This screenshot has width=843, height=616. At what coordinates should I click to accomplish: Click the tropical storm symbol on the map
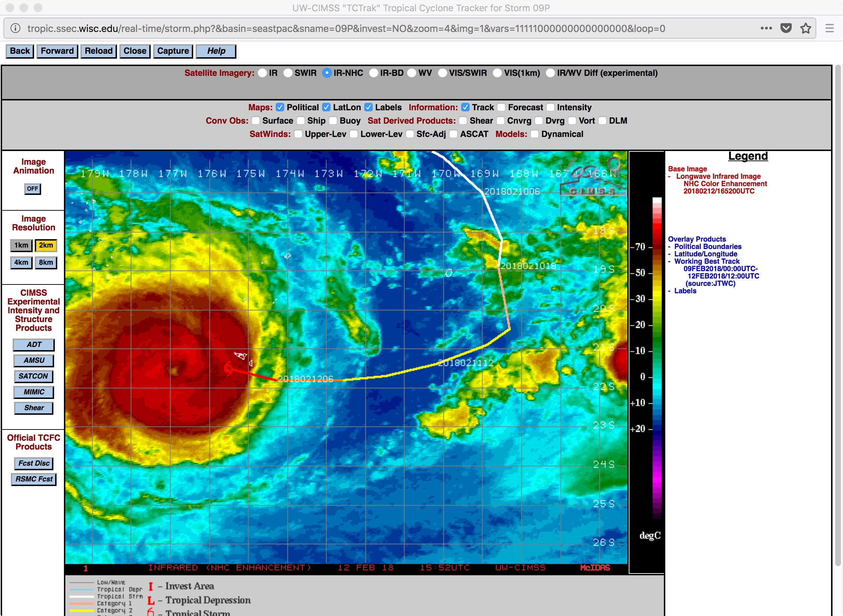coord(228,369)
